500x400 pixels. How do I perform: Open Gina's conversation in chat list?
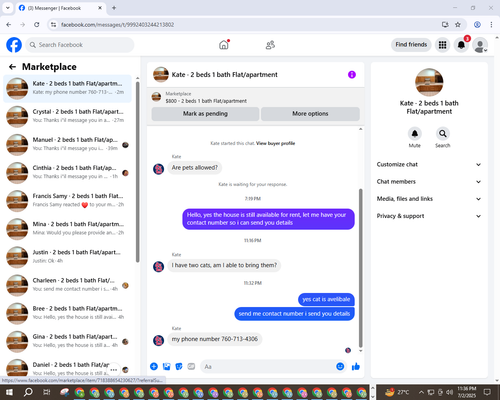67,341
